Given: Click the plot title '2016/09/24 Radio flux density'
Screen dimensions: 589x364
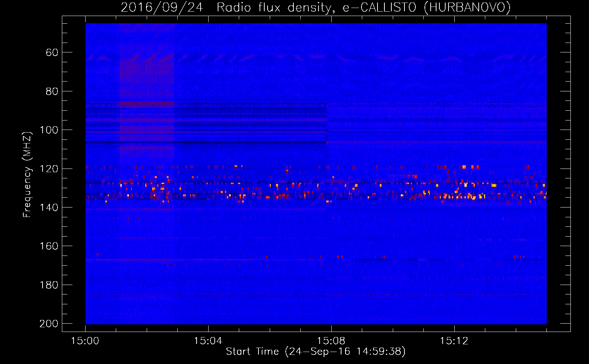Looking at the screenshot, I should click(x=316, y=7).
